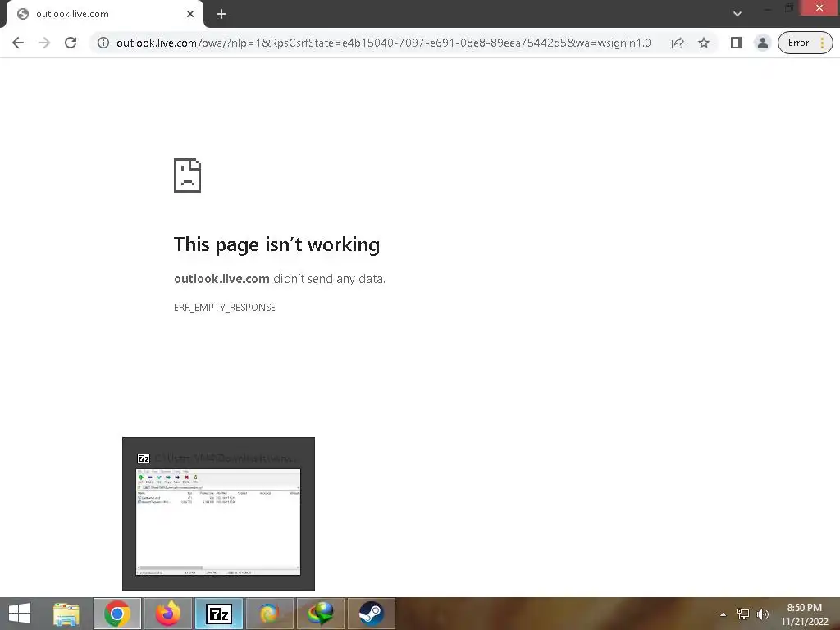Select the ERR_EMPTY_RESPONSE error code text
840x630 pixels.
[x=225, y=308]
